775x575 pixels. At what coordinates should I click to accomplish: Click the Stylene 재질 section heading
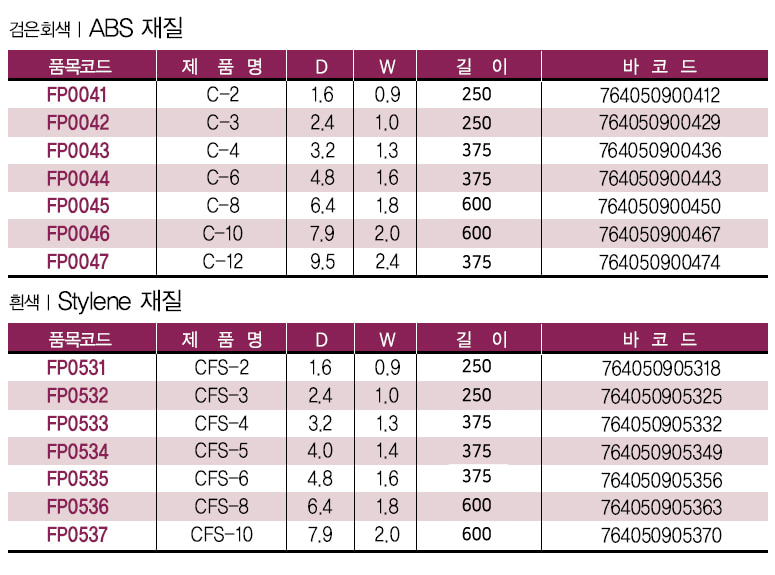tap(120, 301)
